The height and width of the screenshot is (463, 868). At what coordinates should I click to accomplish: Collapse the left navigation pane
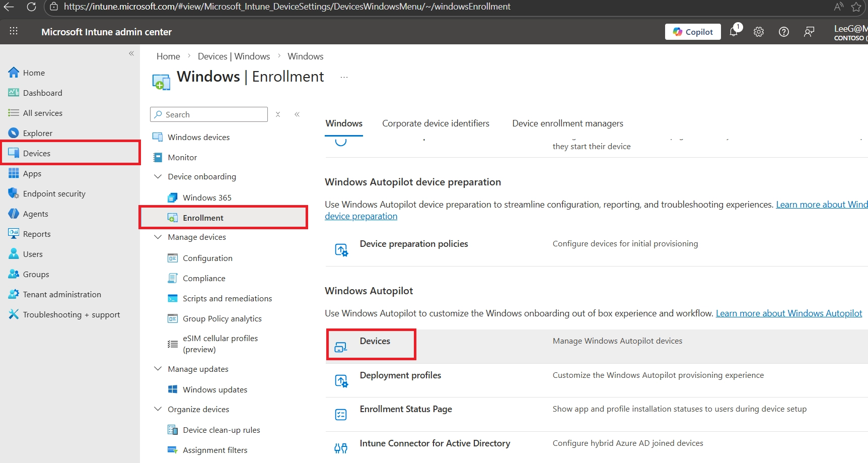point(131,53)
